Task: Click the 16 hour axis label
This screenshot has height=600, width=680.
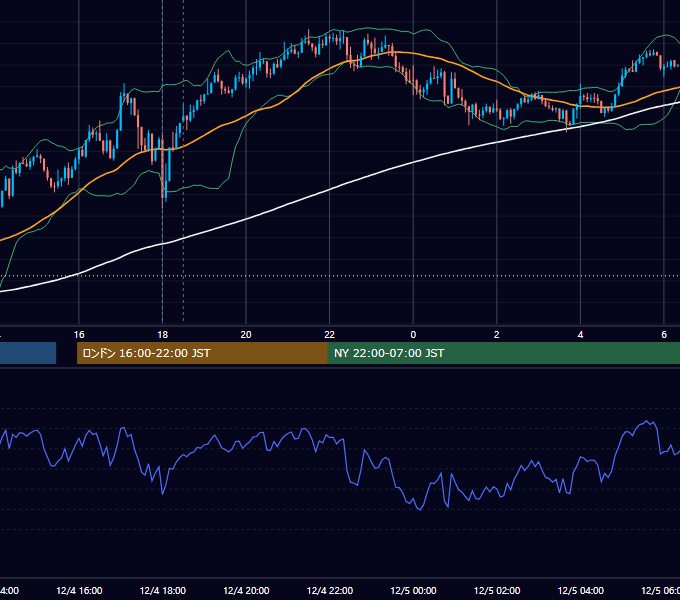Action: (79, 335)
